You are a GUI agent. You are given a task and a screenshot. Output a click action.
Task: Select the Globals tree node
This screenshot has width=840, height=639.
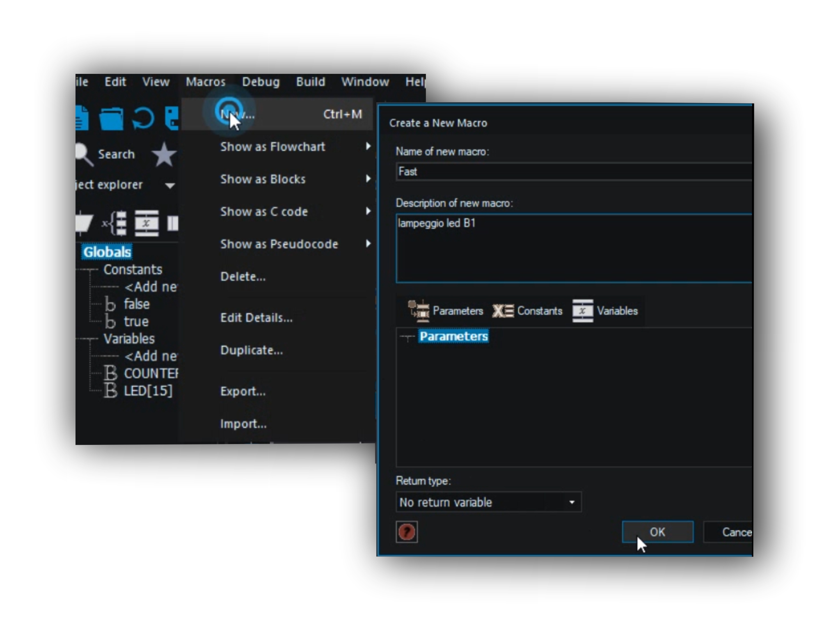tap(107, 252)
